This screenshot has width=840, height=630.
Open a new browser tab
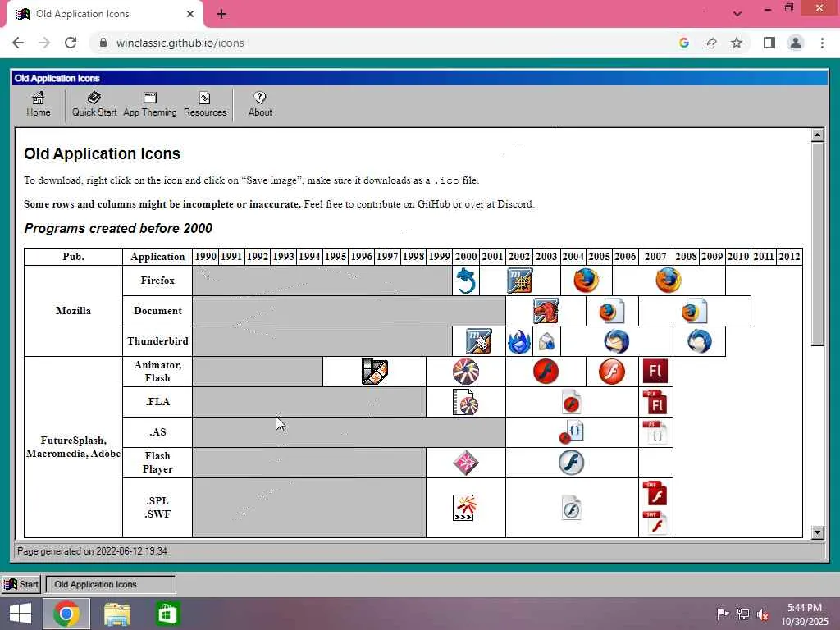221,14
